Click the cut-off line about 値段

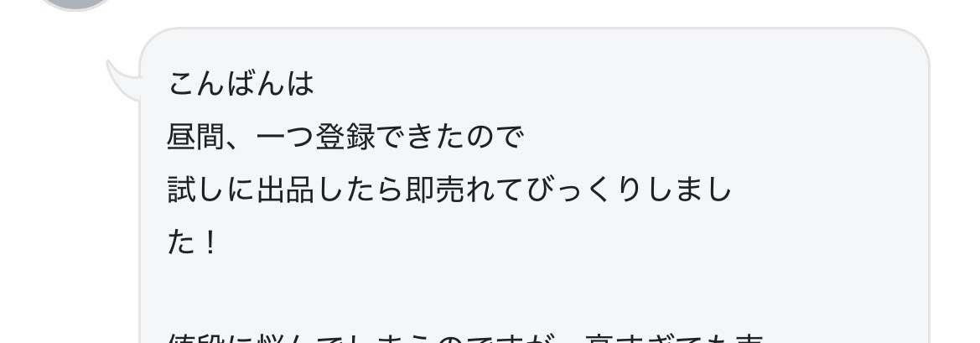(x=465, y=338)
